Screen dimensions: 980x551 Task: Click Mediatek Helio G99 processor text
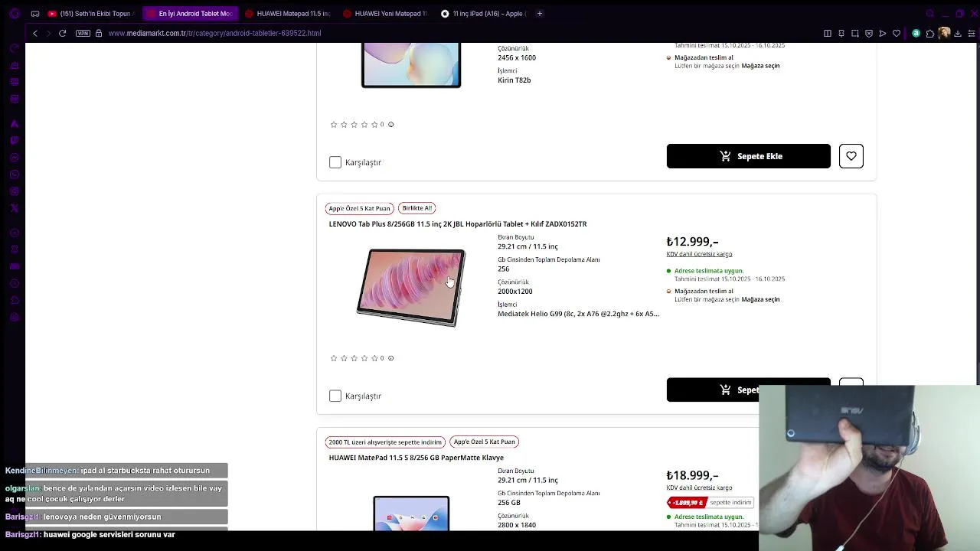[x=578, y=314]
